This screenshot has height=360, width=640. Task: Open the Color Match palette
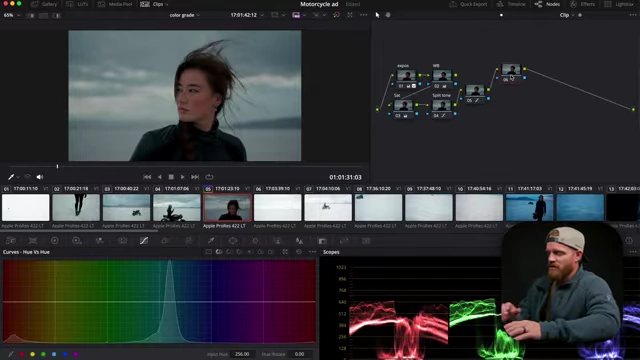point(33,241)
